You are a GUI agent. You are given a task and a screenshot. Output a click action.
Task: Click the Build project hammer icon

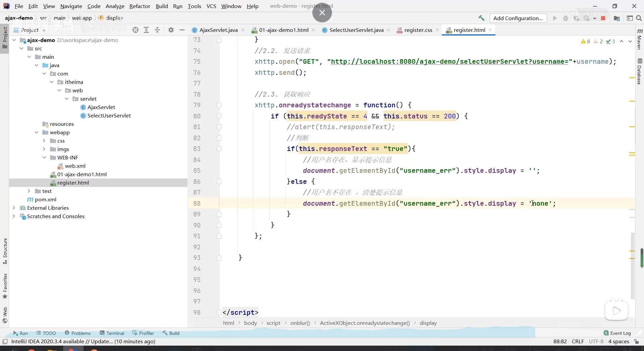pyautogui.click(x=481, y=18)
